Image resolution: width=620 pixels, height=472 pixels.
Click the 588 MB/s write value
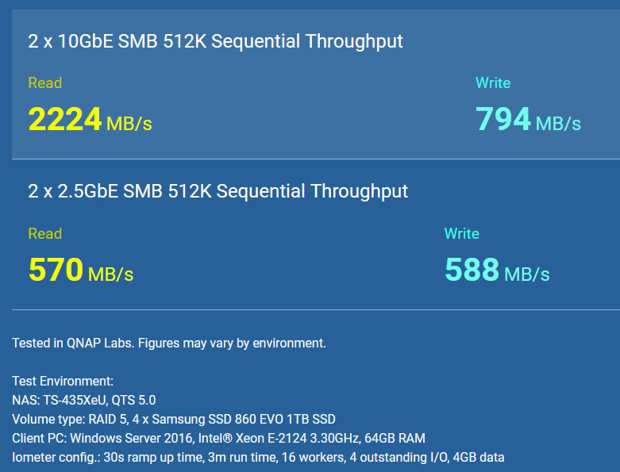tap(497, 270)
